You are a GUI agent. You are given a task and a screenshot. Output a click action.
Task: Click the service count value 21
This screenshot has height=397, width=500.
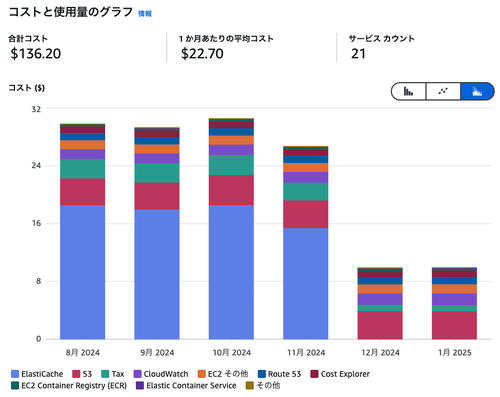pos(358,53)
